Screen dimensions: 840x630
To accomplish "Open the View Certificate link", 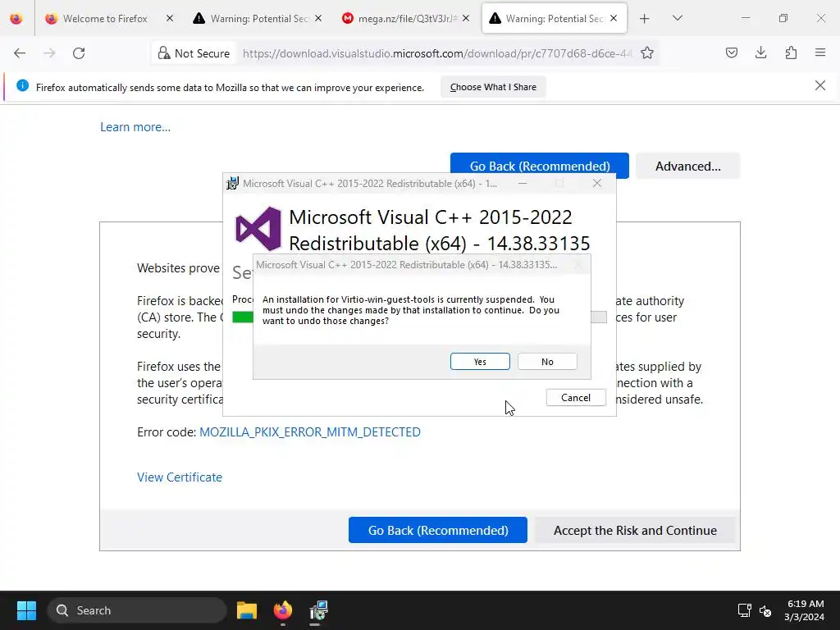I will click(x=180, y=477).
